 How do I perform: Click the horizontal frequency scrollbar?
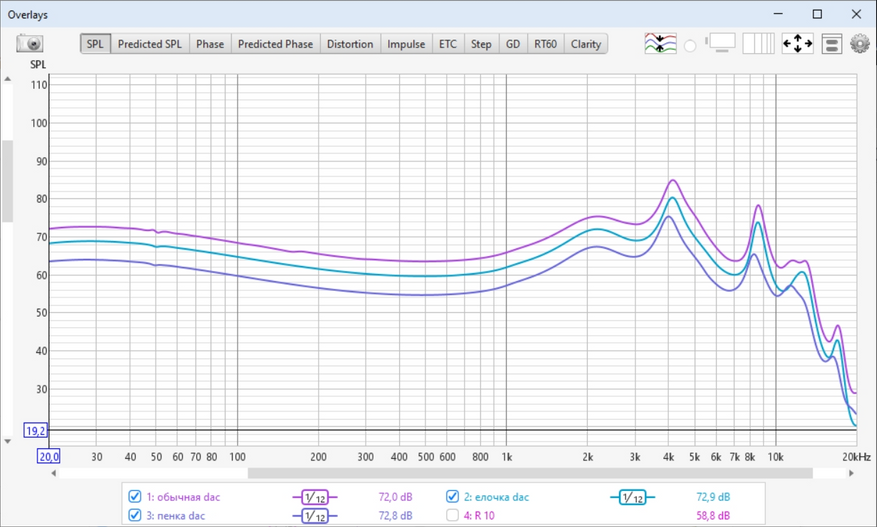click(x=530, y=473)
